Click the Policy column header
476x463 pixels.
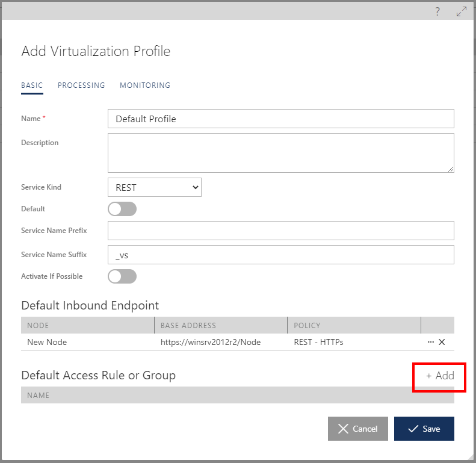[x=307, y=326]
